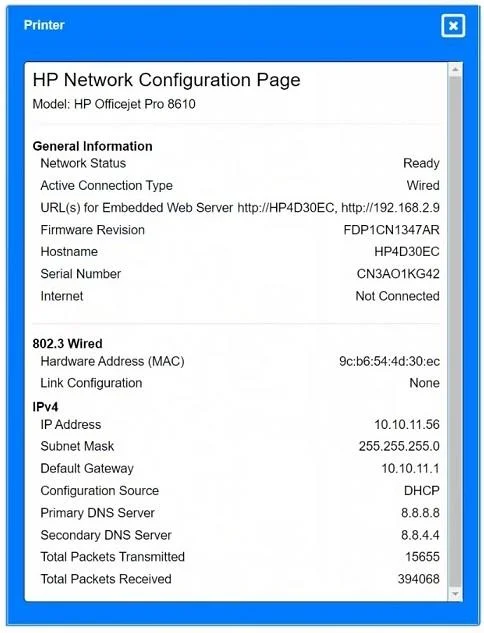Click the Internet Not Connected status
The image size is (484, 633).
pos(397,296)
